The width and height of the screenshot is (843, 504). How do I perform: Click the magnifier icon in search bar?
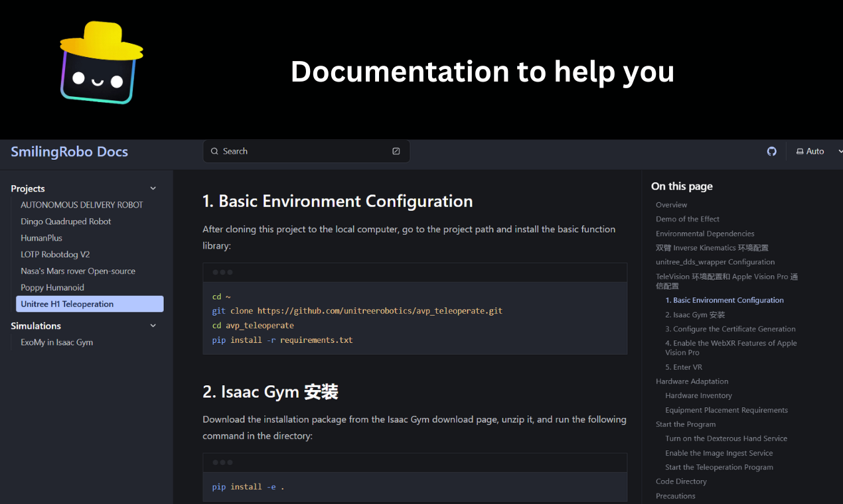214,151
